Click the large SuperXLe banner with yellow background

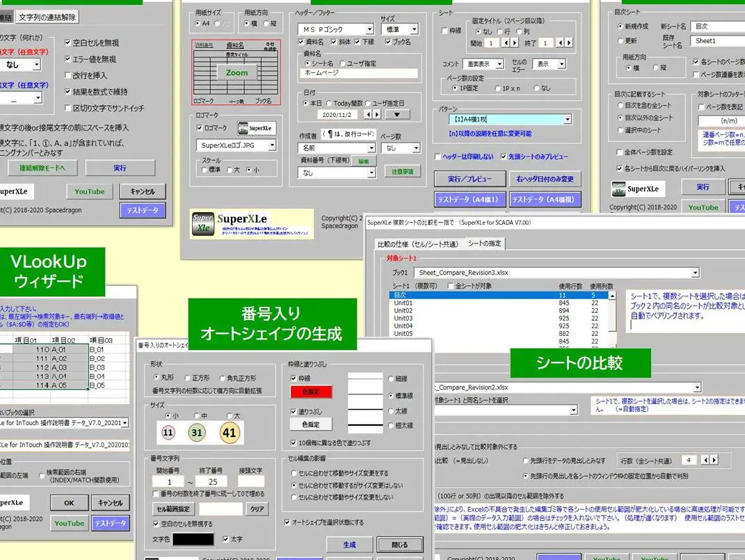coord(253,224)
